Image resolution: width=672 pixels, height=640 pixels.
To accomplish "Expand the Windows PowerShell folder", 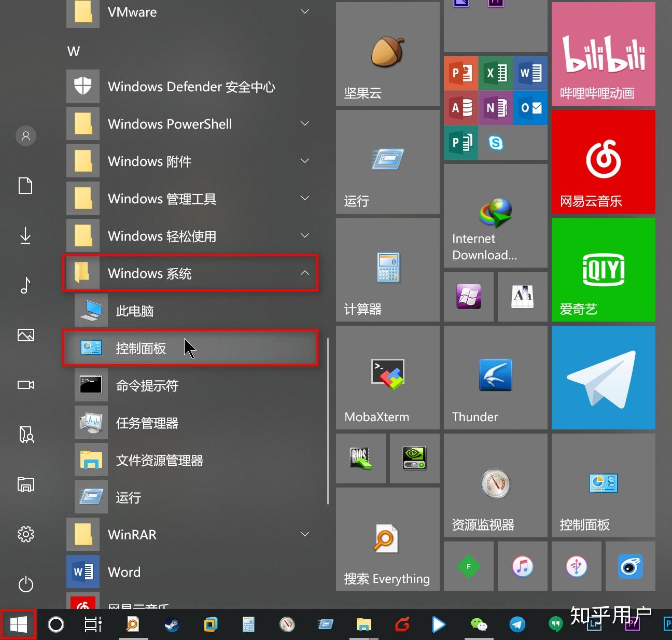I will coord(191,124).
